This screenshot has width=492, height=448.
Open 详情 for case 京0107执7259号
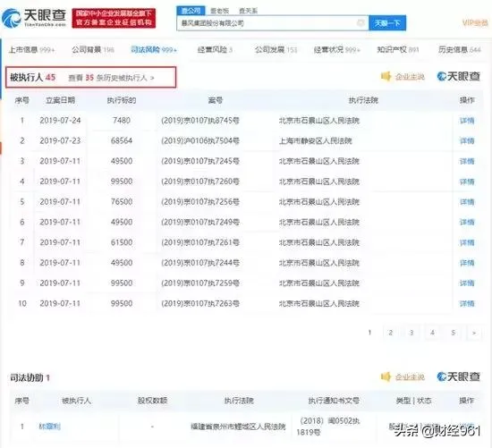(x=467, y=283)
